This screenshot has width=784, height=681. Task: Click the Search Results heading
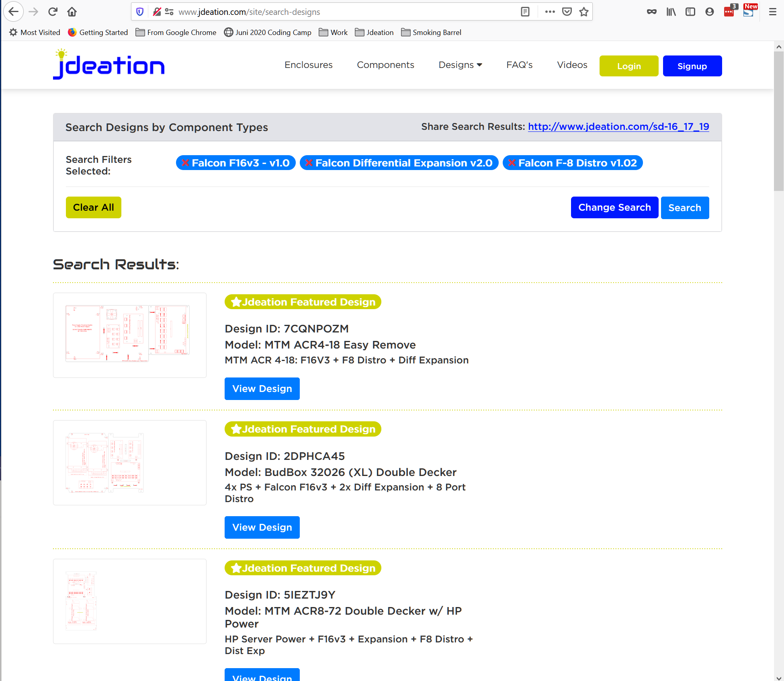tap(116, 265)
